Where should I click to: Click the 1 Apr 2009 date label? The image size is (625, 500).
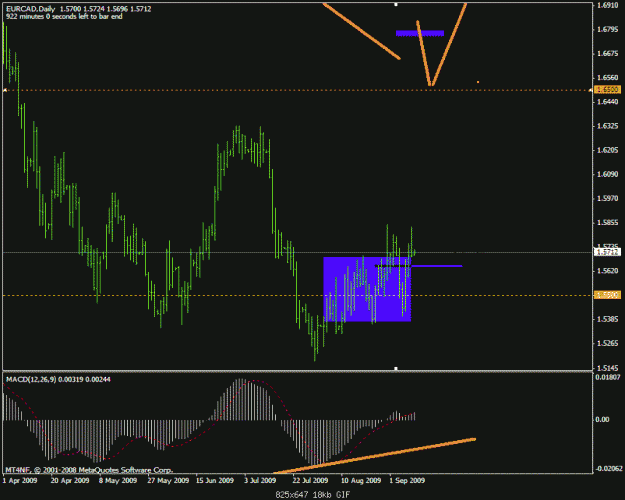click(x=20, y=480)
